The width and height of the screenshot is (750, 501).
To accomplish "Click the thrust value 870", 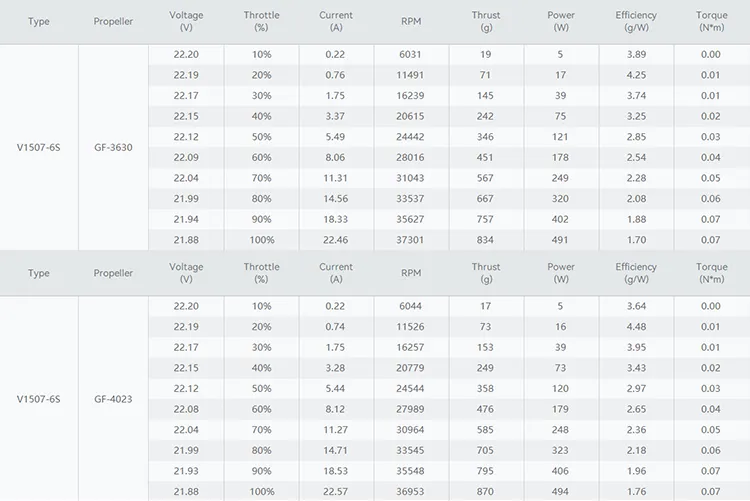I will click(x=486, y=491).
